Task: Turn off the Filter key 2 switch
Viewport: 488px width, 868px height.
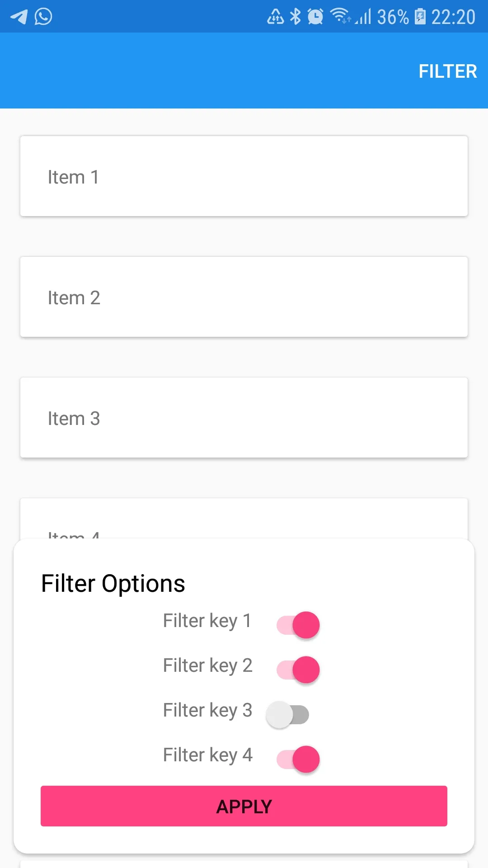Action: click(x=298, y=670)
